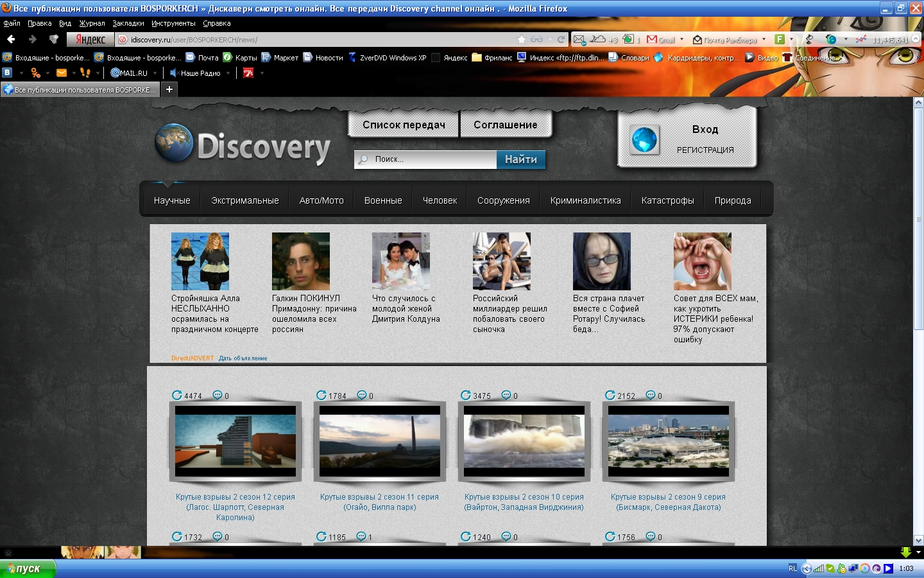924x578 pixels.
Task: Expand the MAIL.RU toolbar dropdown arrow
Action: click(155, 73)
